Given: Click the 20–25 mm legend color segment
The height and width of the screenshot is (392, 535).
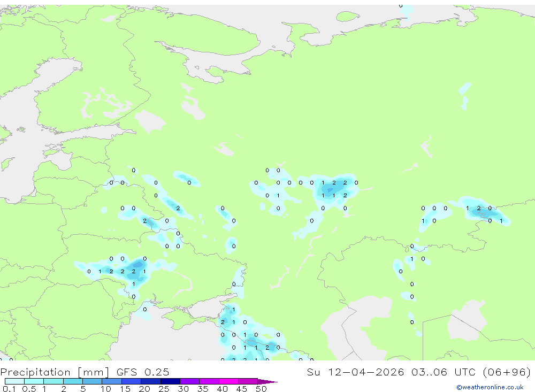Looking at the screenshot, I should [151, 381].
